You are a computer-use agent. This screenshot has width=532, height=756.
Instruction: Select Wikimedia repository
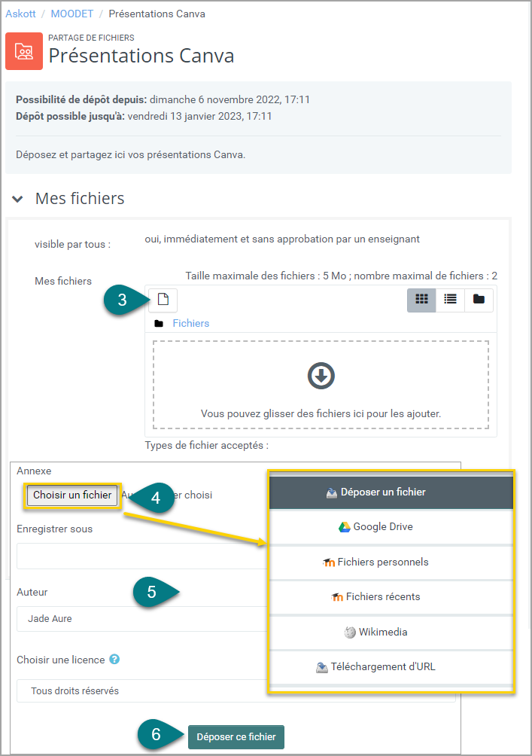coord(391,632)
